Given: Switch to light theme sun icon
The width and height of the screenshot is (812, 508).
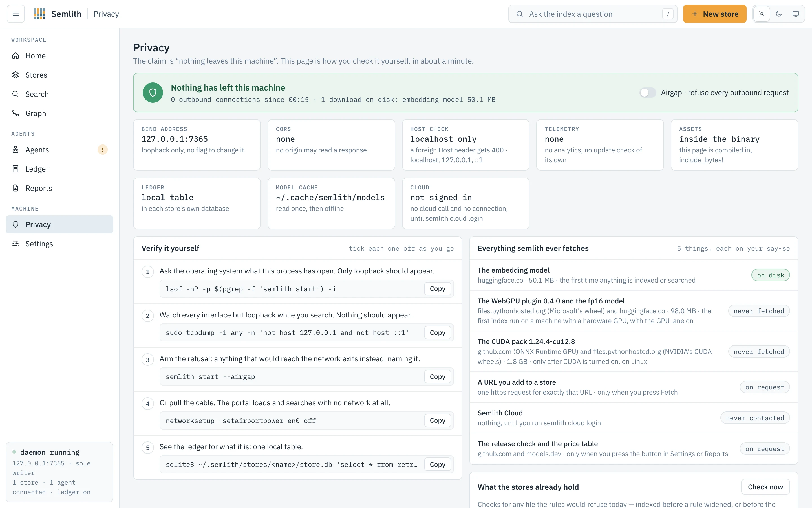Looking at the screenshot, I should click(762, 14).
